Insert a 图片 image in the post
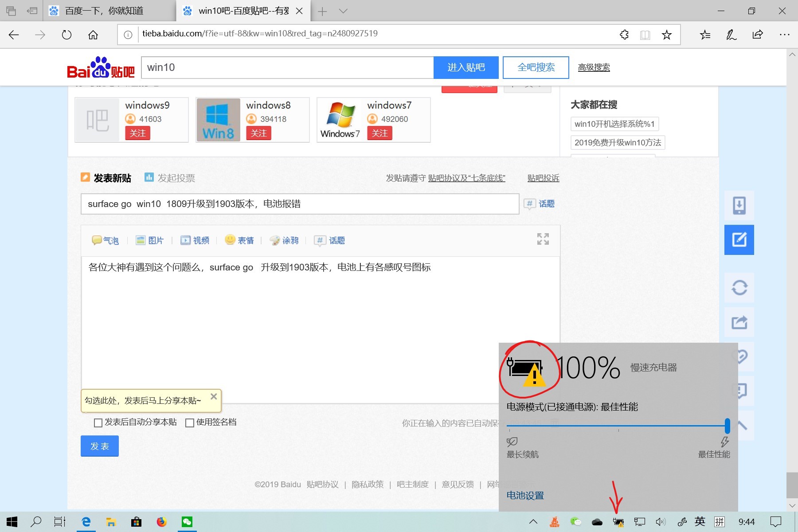 (x=150, y=240)
